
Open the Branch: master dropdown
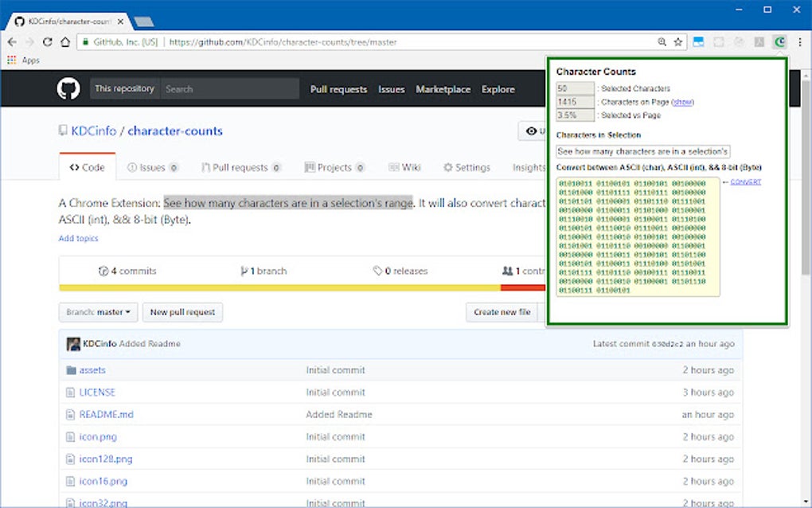[x=97, y=312]
